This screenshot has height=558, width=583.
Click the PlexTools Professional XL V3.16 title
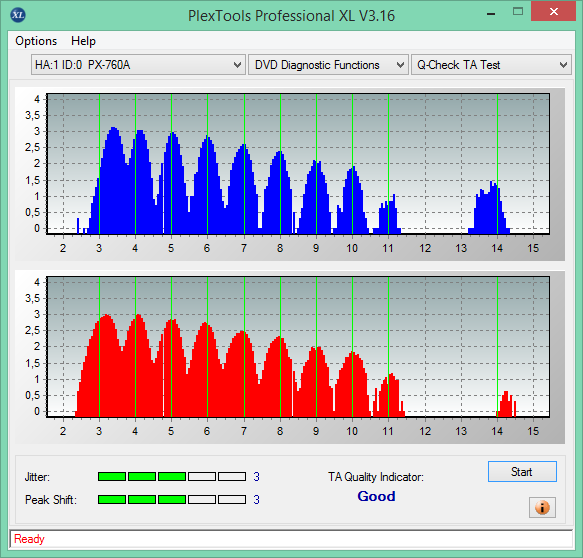(x=291, y=16)
